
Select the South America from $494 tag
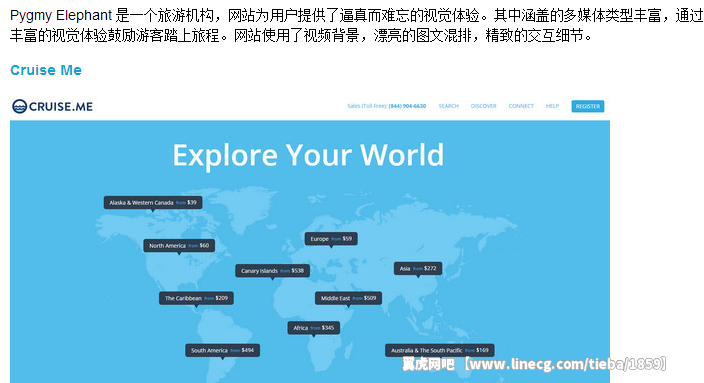pos(223,350)
